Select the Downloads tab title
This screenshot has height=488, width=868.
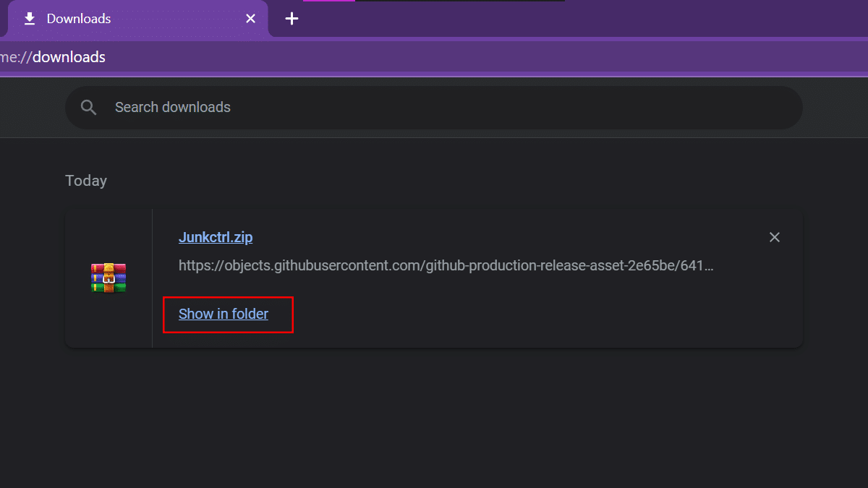79,19
